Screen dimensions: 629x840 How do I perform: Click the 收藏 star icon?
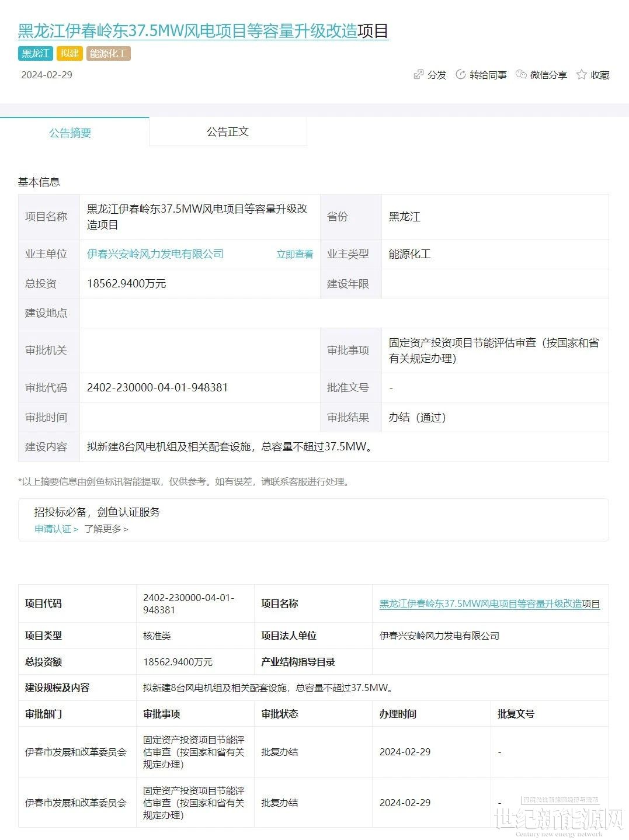click(x=581, y=75)
